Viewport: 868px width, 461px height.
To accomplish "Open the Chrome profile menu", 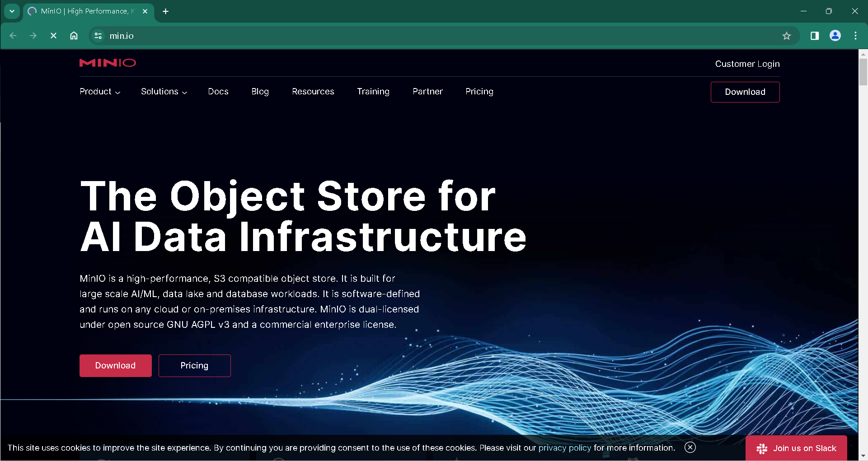I will 835,36.
